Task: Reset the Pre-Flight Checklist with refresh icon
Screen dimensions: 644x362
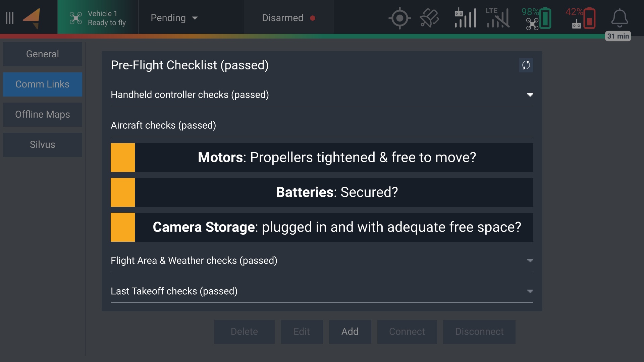Action: pos(526,65)
